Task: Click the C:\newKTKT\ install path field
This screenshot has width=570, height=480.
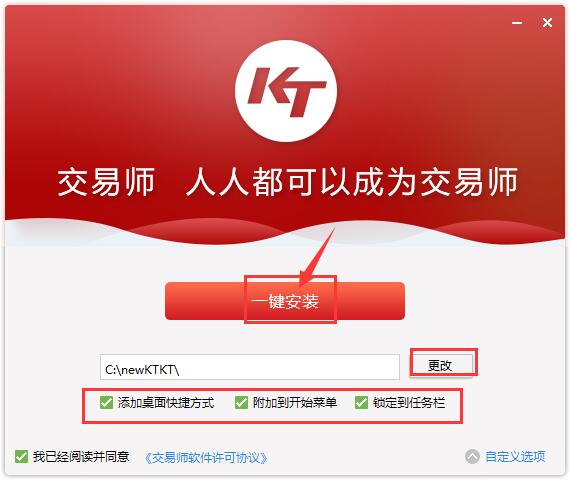Action: click(250, 367)
